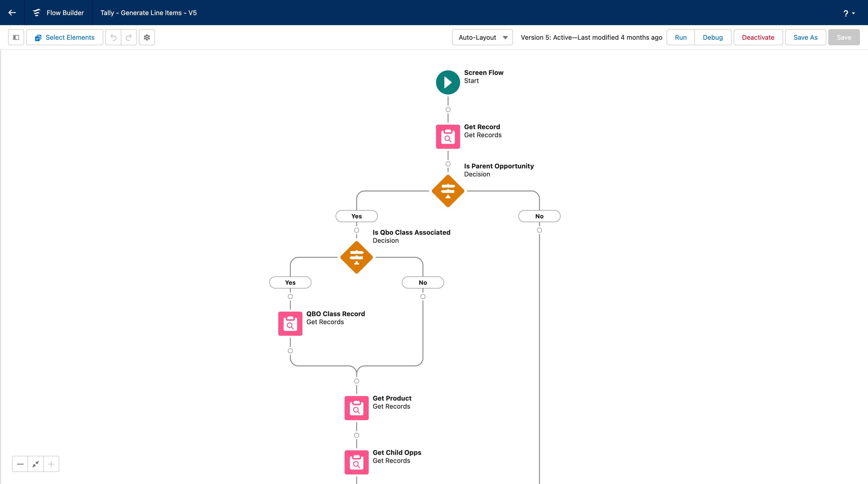Click the Screen Flow Start icon
Viewport: 868px width, 484px height.
click(448, 82)
